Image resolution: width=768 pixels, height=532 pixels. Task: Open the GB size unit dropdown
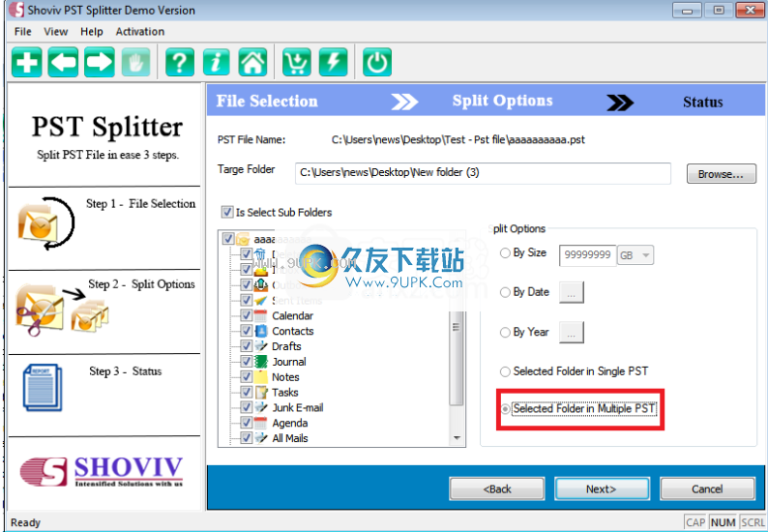pyautogui.click(x=635, y=255)
